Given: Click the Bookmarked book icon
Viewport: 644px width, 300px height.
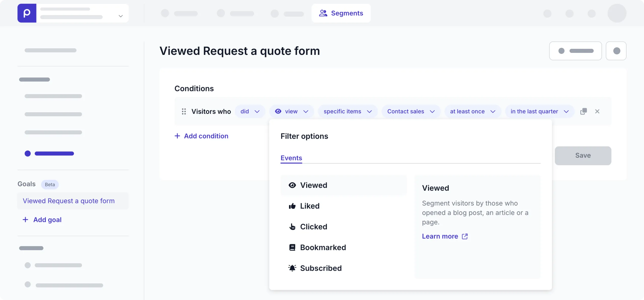Looking at the screenshot, I should pyautogui.click(x=292, y=247).
